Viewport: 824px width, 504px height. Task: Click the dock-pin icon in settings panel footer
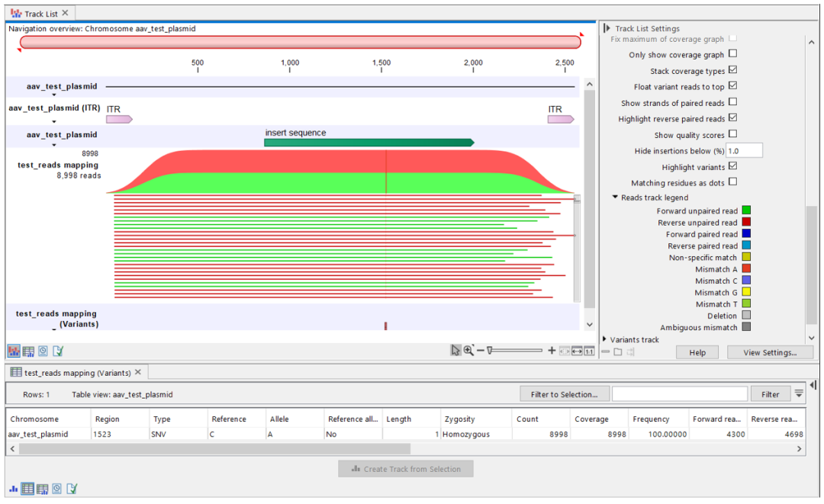click(x=631, y=352)
